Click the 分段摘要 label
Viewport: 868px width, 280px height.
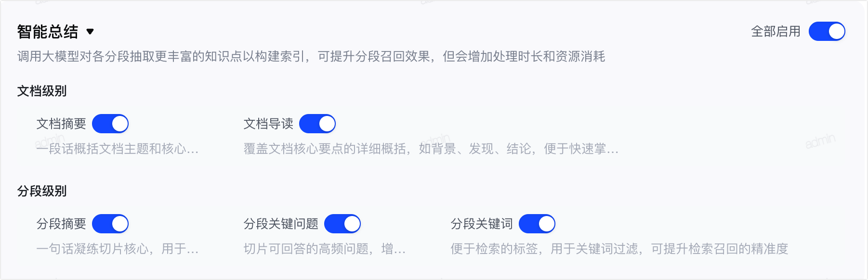tap(61, 224)
